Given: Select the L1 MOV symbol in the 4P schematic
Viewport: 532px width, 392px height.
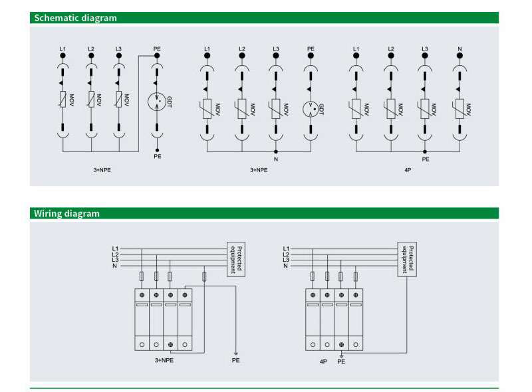Looking at the screenshot, I should point(356,108).
